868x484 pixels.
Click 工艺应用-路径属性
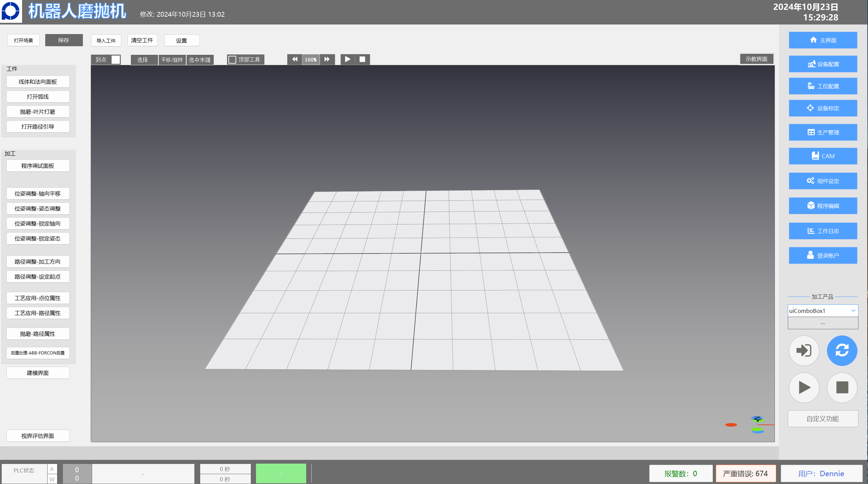coord(38,313)
